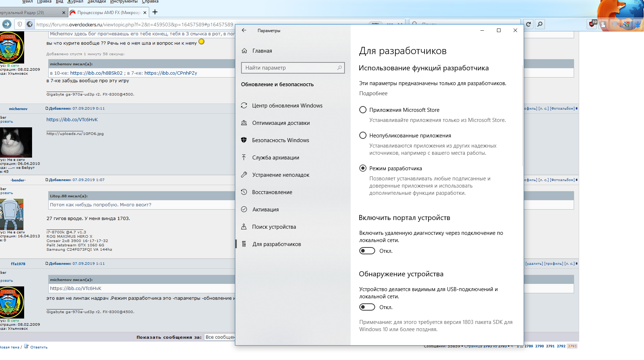This screenshot has height=360, width=644.
Task: Toggle Обнаружение устройства switch
Action: tap(367, 307)
